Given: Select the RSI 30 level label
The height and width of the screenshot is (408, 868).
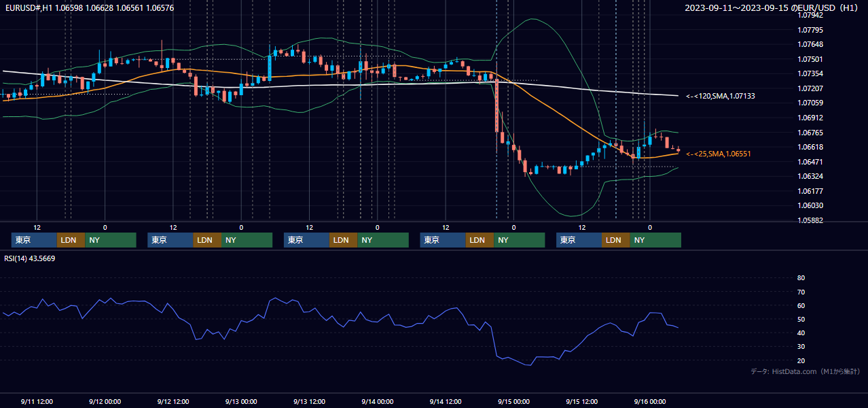Looking at the screenshot, I should [x=801, y=347].
